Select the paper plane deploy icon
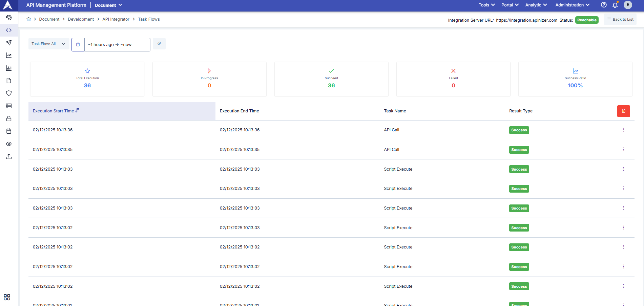The height and width of the screenshot is (306, 644). [x=9, y=43]
